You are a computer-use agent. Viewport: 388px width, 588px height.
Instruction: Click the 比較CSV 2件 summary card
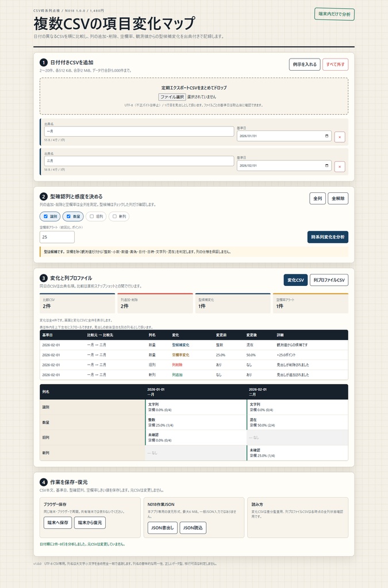tap(77, 303)
